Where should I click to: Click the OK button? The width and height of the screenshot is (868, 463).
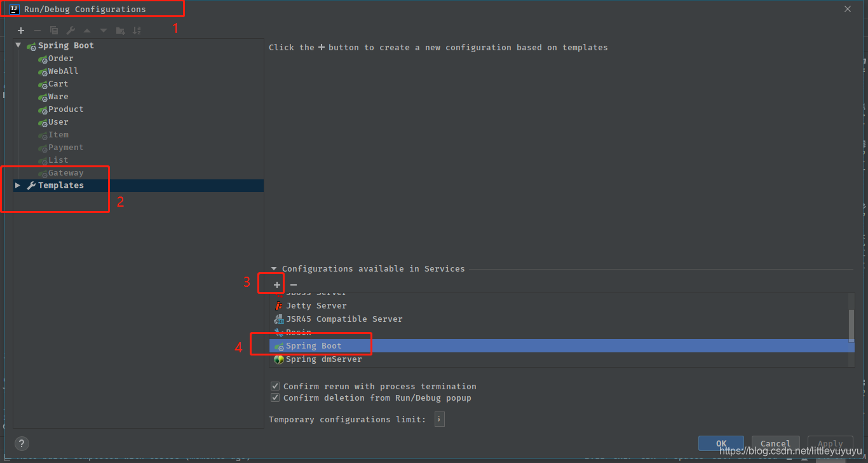pos(721,443)
